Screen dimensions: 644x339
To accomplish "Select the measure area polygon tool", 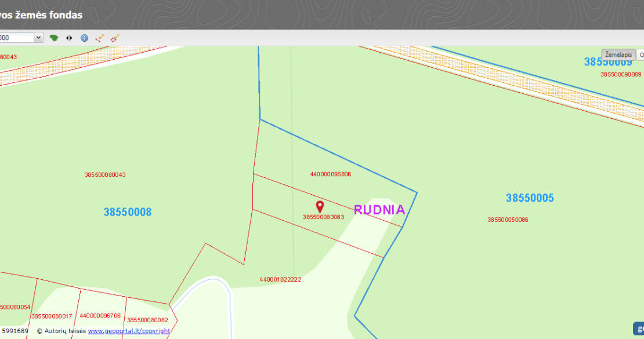I will (115, 38).
